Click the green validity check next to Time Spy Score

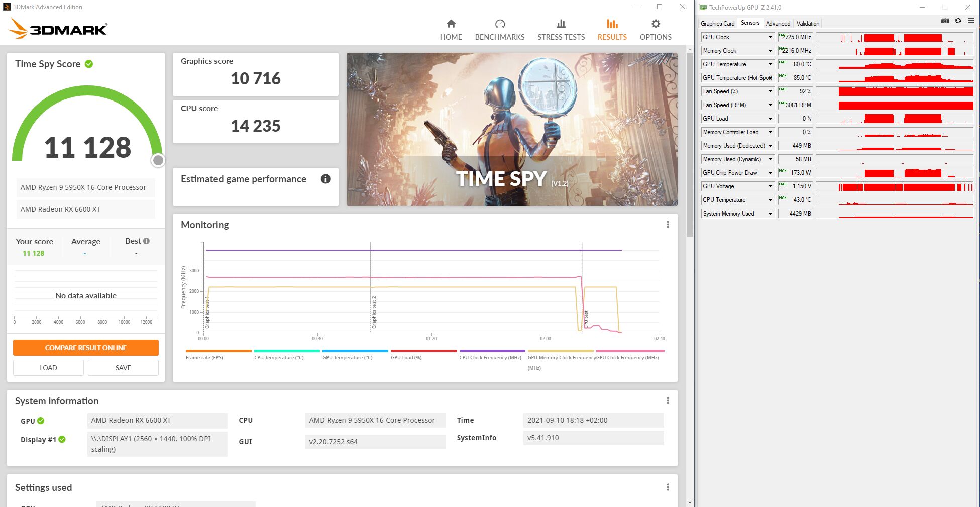[89, 64]
